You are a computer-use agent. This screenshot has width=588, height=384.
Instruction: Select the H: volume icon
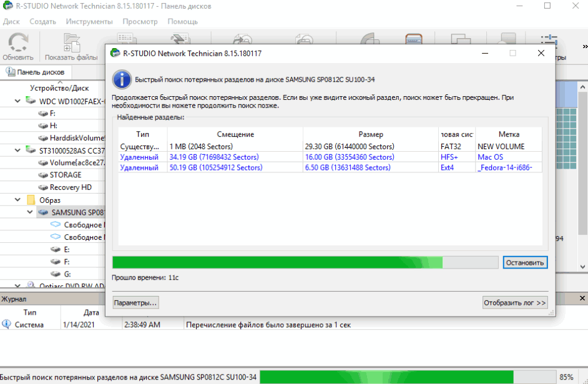point(43,126)
